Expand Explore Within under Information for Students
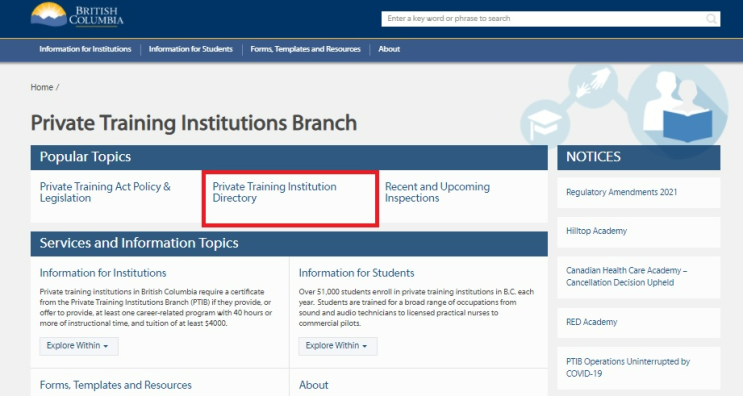 point(338,346)
